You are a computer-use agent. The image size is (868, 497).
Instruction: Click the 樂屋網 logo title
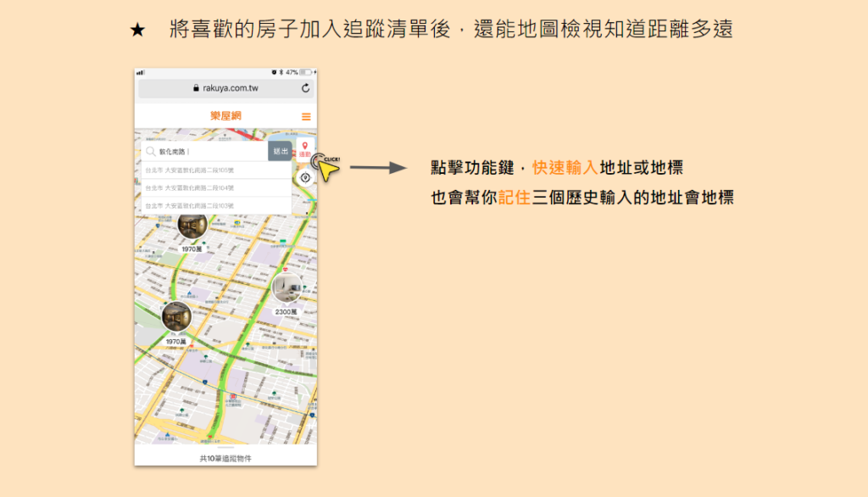[225, 116]
